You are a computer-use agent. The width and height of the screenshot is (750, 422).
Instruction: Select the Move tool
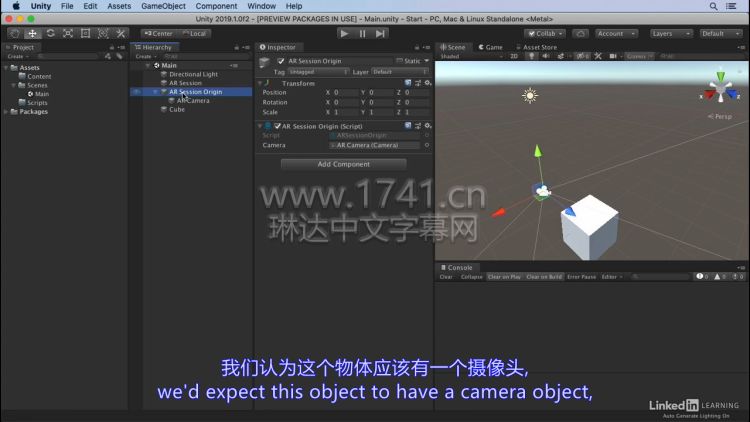(x=32, y=33)
